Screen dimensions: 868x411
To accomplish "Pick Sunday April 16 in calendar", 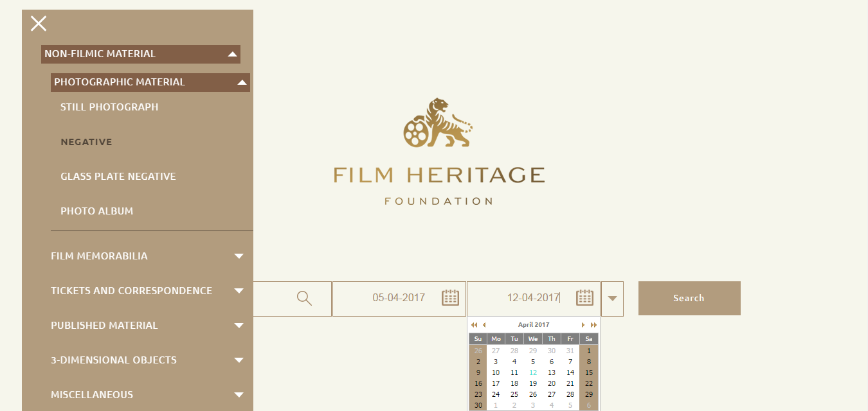I will [x=478, y=383].
